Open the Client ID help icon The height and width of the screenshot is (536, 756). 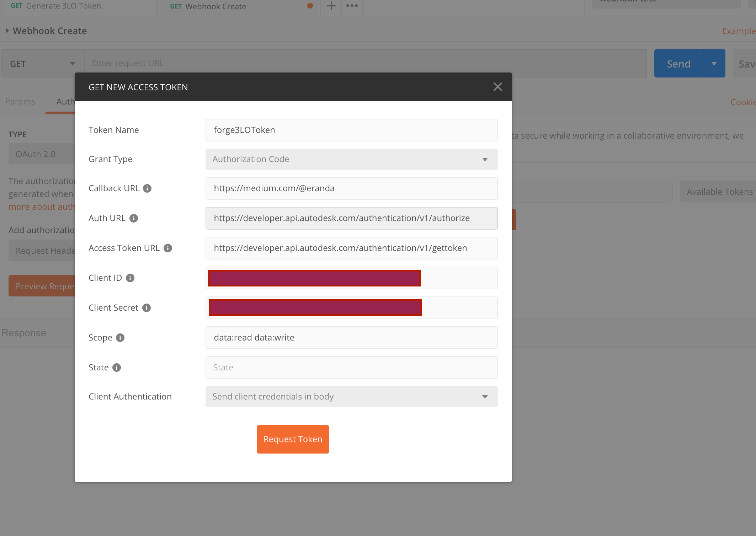point(130,278)
